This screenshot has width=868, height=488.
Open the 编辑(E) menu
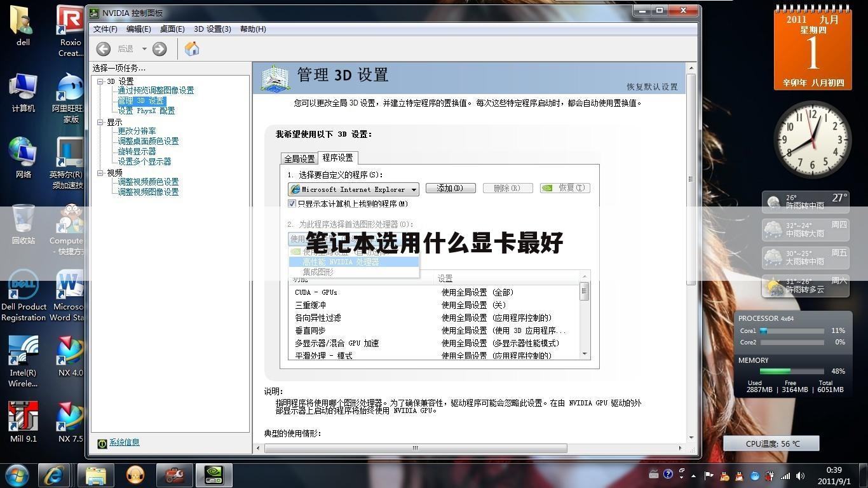point(139,29)
